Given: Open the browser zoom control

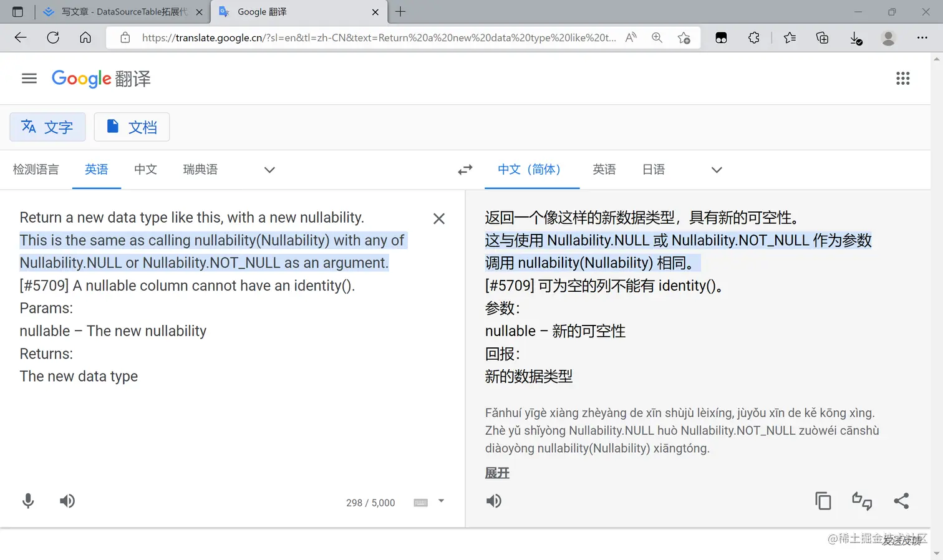Looking at the screenshot, I should point(657,37).
